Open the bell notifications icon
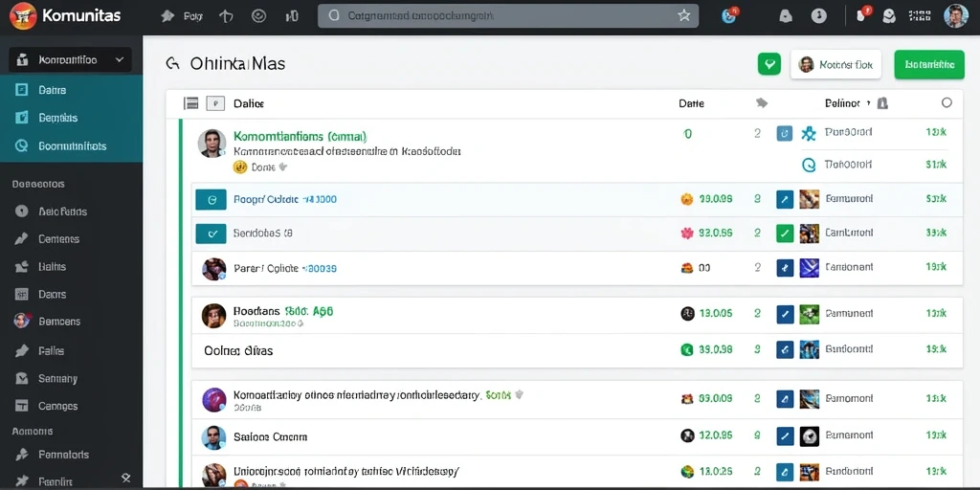This screenshot has width=980, height=490. [x=787, y=16]
